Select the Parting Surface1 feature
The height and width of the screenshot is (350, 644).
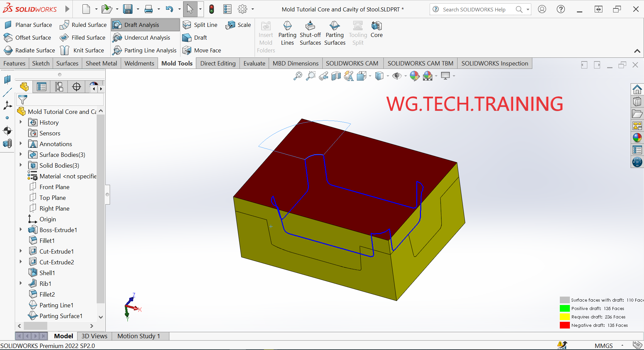[60, 316]
